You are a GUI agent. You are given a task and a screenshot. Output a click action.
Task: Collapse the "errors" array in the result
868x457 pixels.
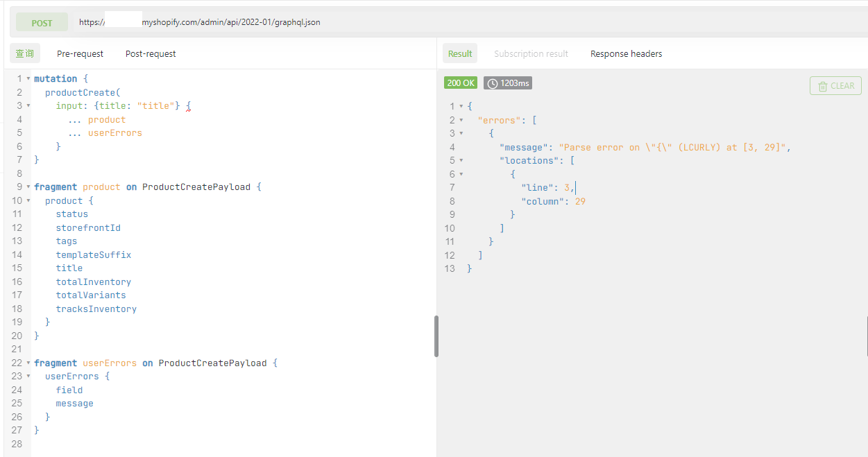click(461, 120)
